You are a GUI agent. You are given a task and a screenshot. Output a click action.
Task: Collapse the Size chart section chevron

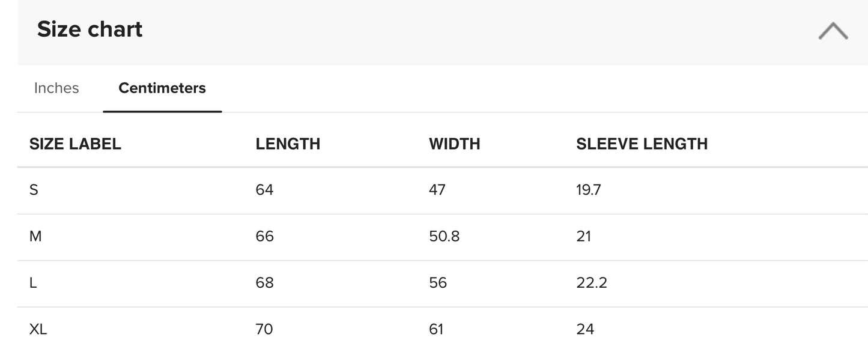(x=833, y=30)
